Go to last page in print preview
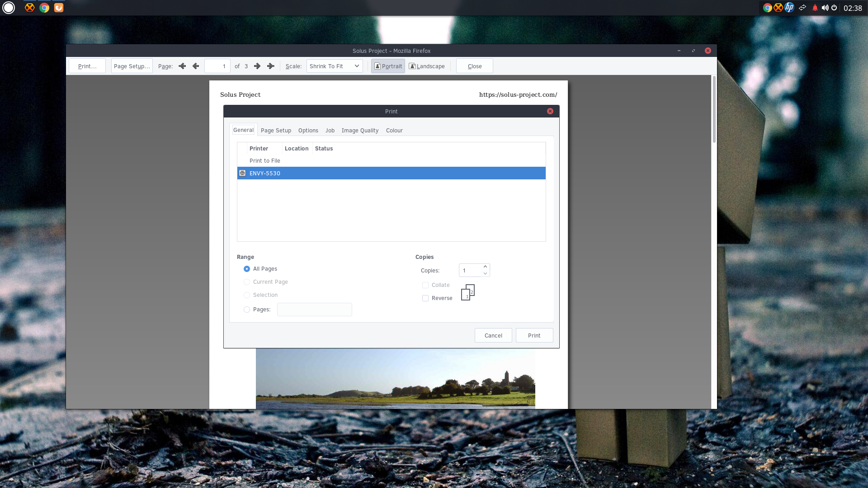The width and height of the screenshot is (868, 488). click(x=271, y=66)
